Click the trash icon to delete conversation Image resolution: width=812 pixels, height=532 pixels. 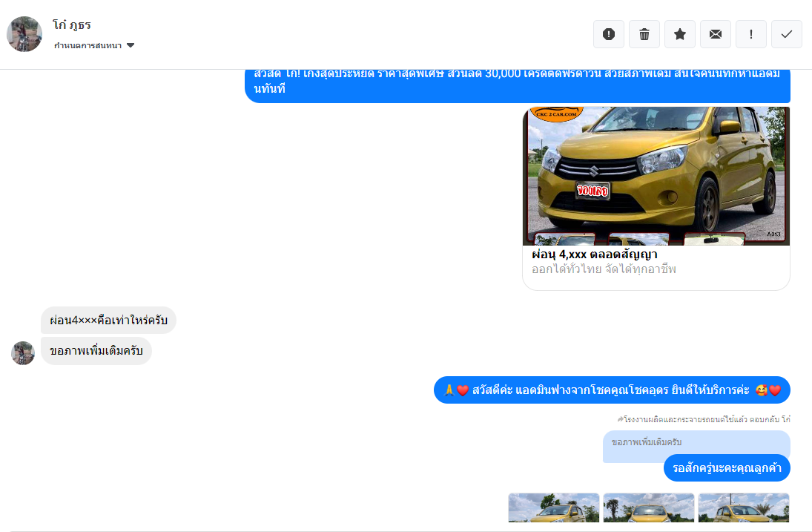(644, 34)
